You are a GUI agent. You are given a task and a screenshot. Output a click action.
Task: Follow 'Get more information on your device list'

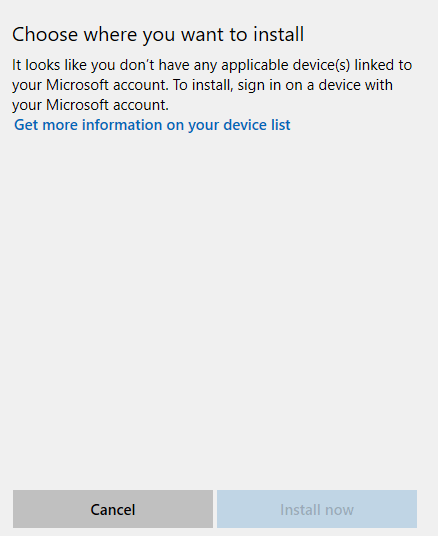152,125
